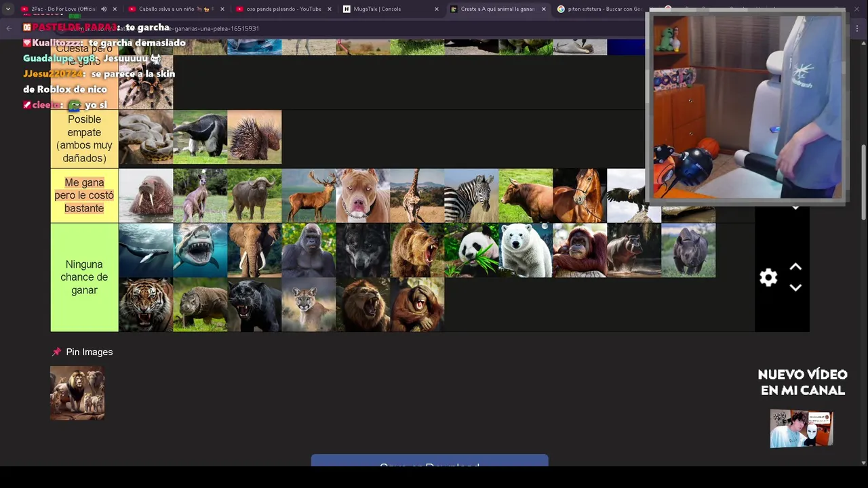
Task: Select the komodo dragon image
Action: (200, 304)
